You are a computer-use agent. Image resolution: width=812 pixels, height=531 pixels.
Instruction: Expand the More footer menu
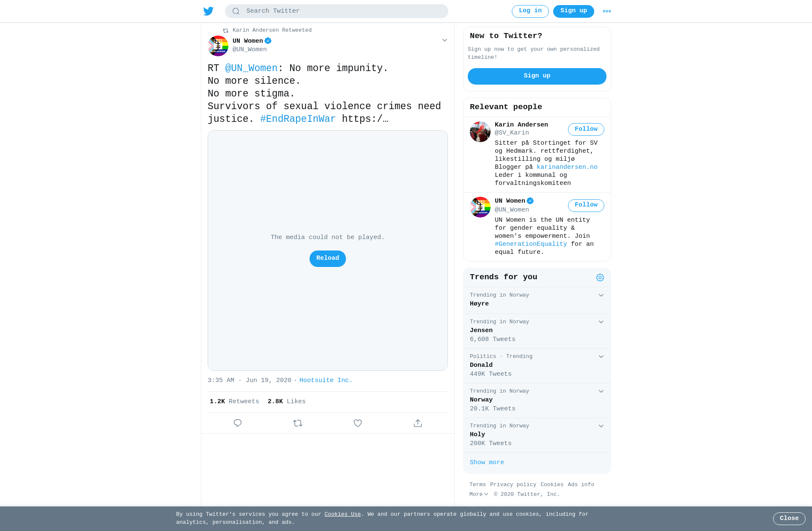pyautogui.click(x=479, y=494)
